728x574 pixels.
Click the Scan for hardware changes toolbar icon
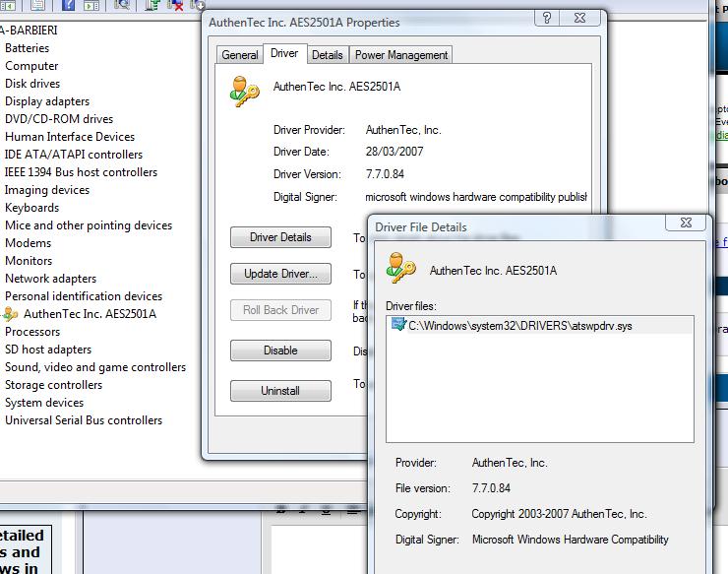122,5
